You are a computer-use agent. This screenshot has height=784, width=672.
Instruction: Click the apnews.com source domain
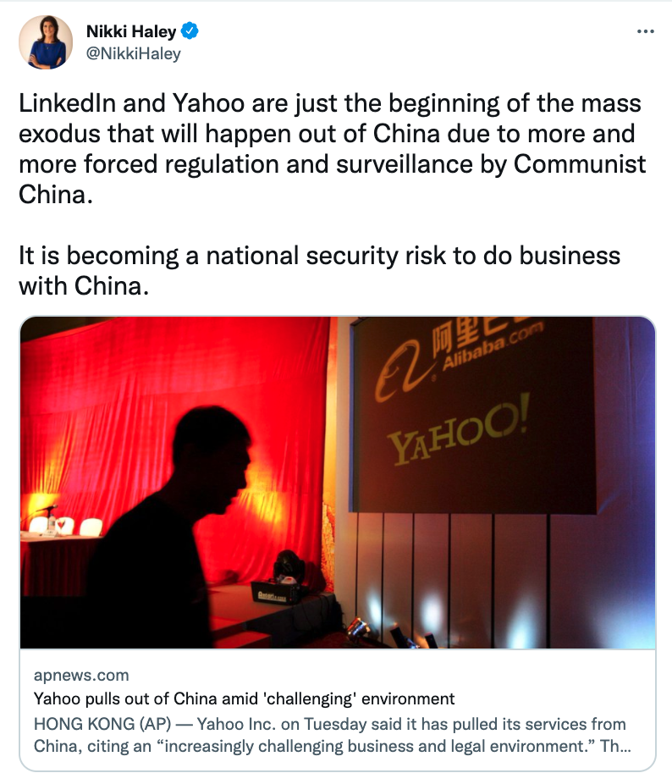point(81,675)
